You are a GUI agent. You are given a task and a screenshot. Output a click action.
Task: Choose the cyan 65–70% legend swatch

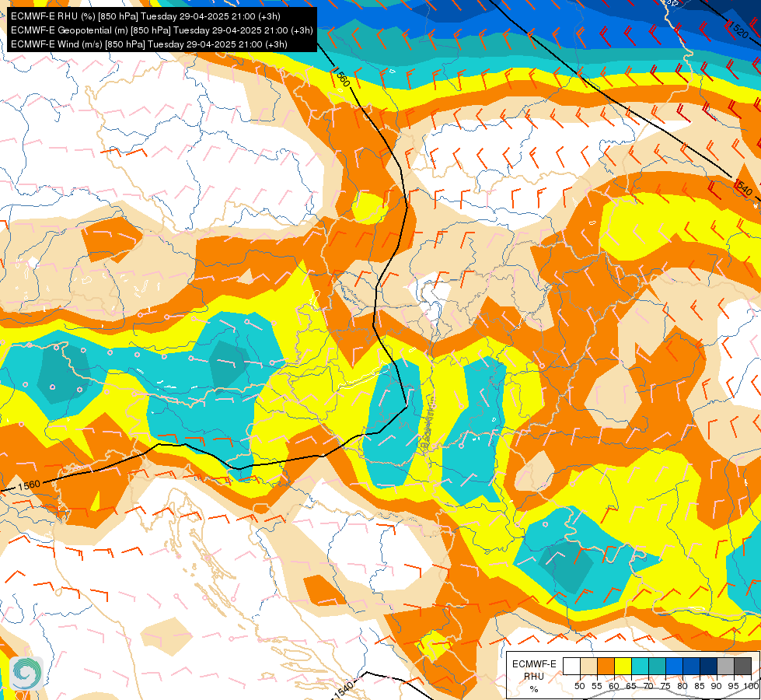pos(641,666)
